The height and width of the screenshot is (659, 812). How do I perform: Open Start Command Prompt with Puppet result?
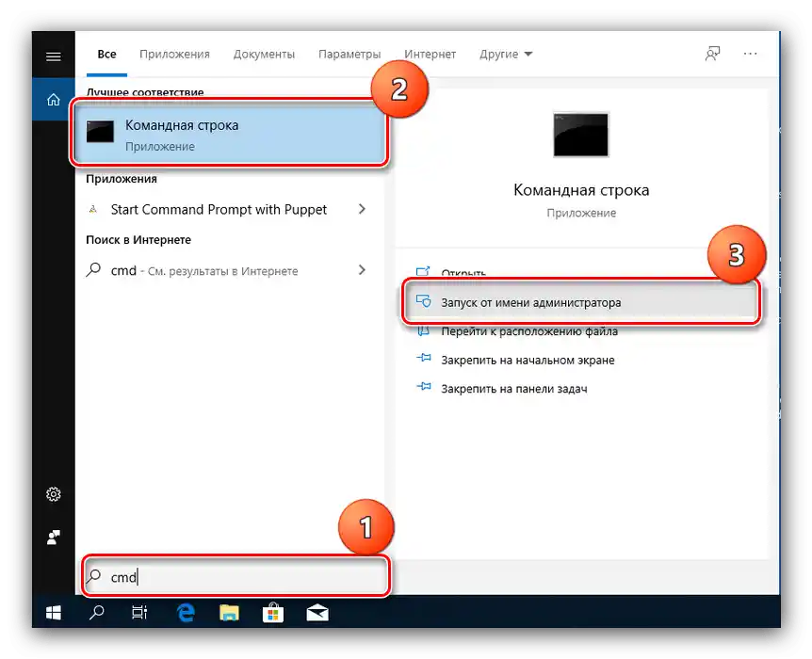(219, 210)
